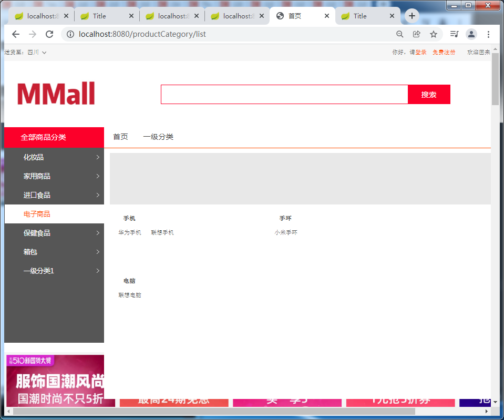The height and width of the screenshot is (420, 504).
Task: Click the red 搜索 search button
Action: [429, 94]
